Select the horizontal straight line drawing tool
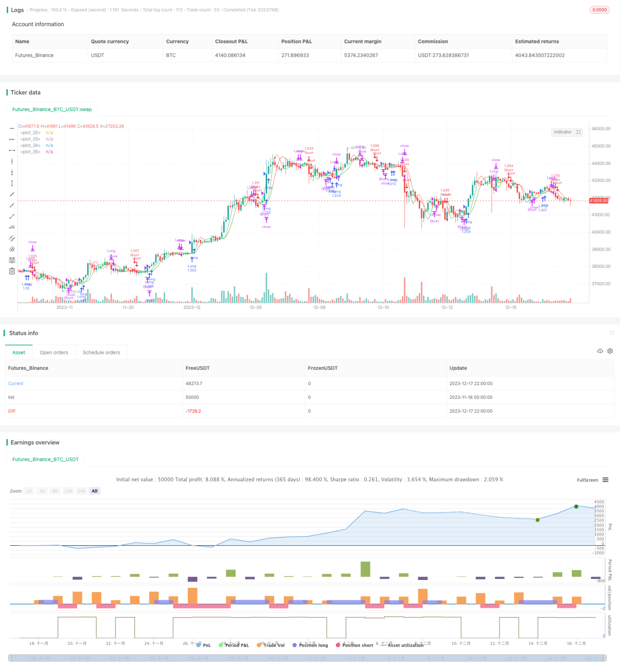 (x=12, y=128)
